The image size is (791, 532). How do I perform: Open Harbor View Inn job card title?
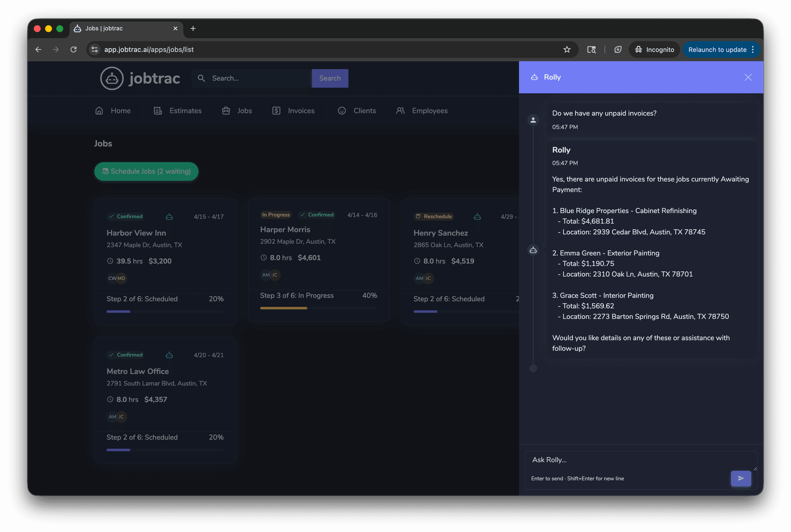click(136, 233)
